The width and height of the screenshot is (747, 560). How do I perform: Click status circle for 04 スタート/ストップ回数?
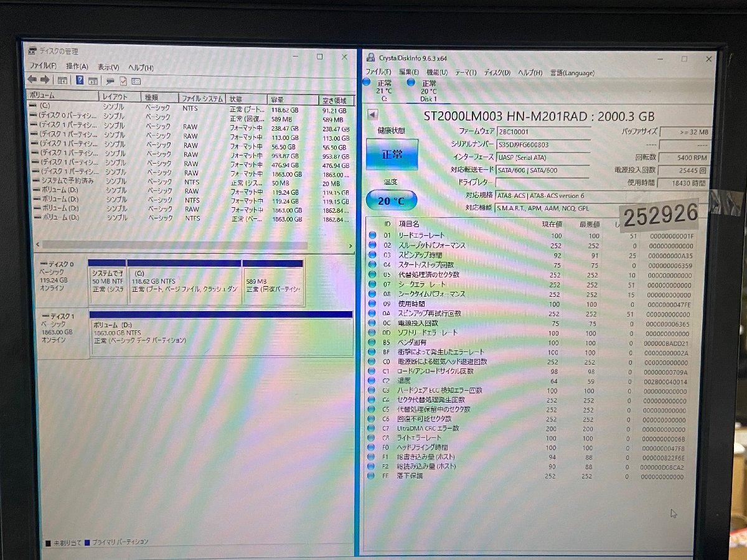coord(373,264)
